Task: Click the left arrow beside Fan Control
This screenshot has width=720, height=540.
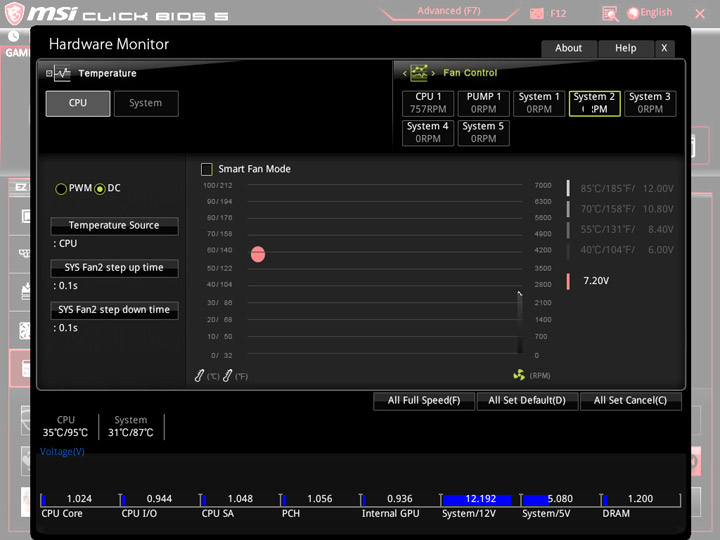Action: (x=405, y=73)
